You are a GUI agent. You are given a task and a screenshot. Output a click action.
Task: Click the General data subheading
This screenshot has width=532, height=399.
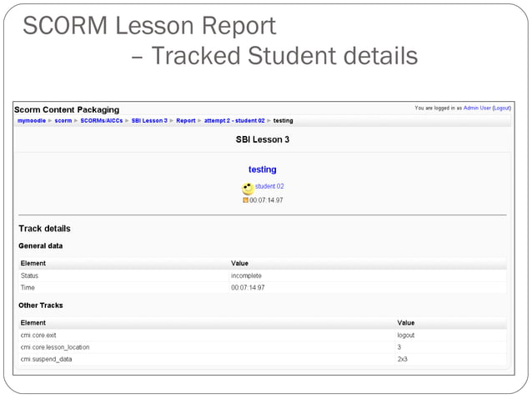pos(40,246)
